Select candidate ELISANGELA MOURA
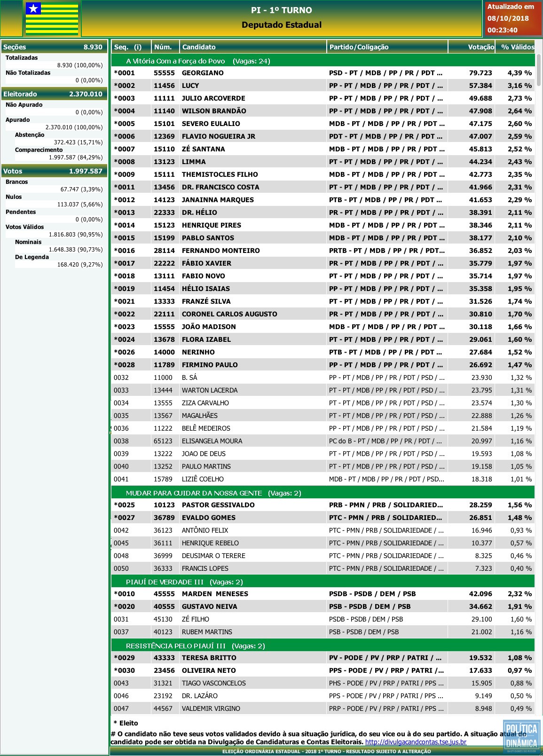 323,441
